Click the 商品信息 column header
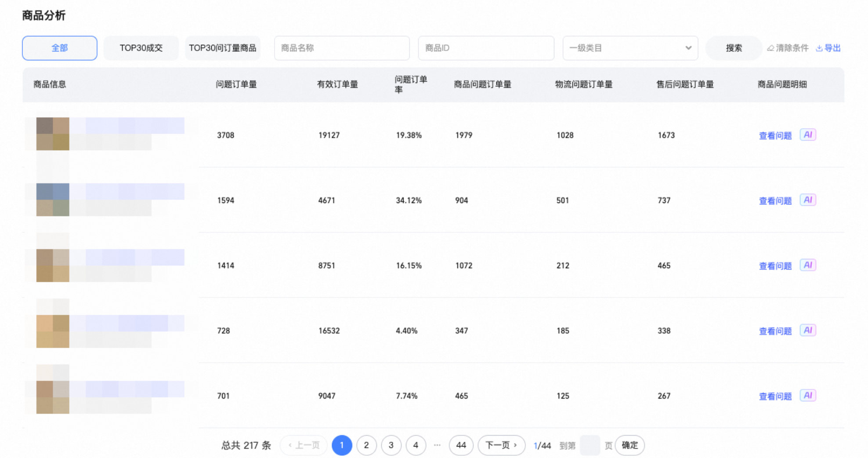 (x=50, y=84)
